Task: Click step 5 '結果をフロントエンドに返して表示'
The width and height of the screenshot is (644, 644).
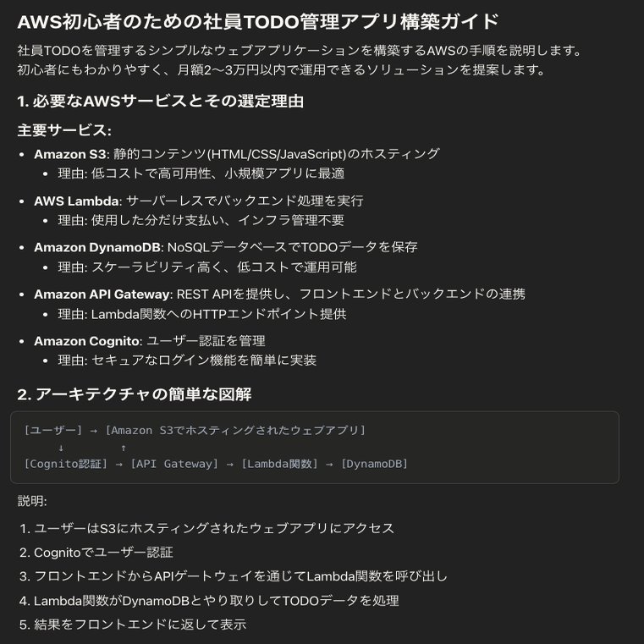Action: 140,625
